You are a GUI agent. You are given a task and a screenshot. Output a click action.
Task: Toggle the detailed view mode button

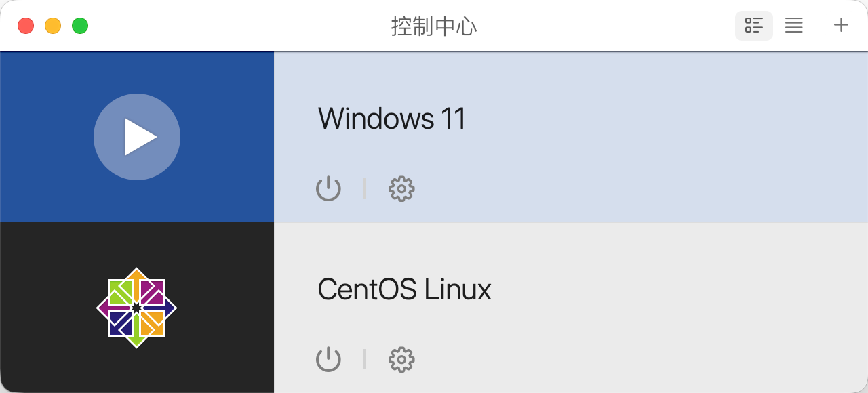tap(753, 25)
